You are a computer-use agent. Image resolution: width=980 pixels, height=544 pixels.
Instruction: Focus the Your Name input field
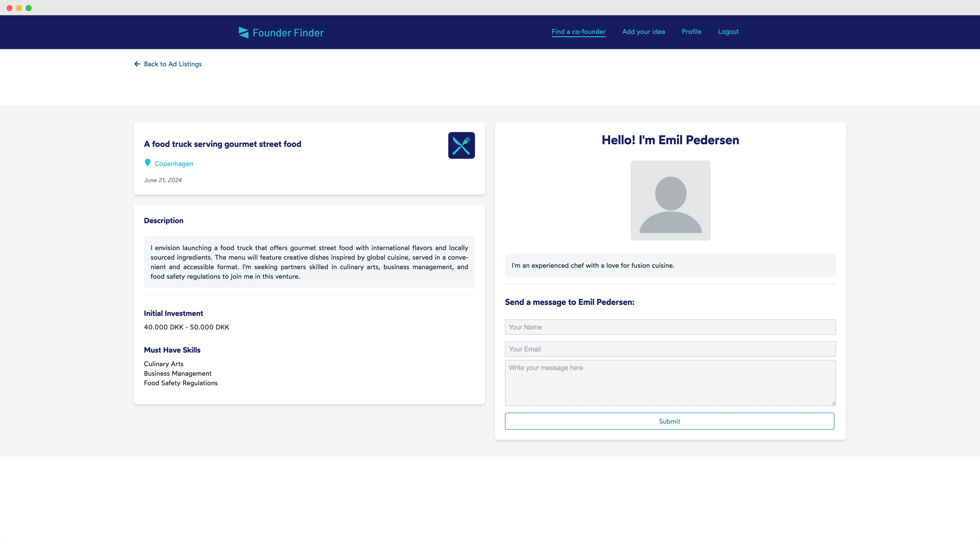pos(670,327)
